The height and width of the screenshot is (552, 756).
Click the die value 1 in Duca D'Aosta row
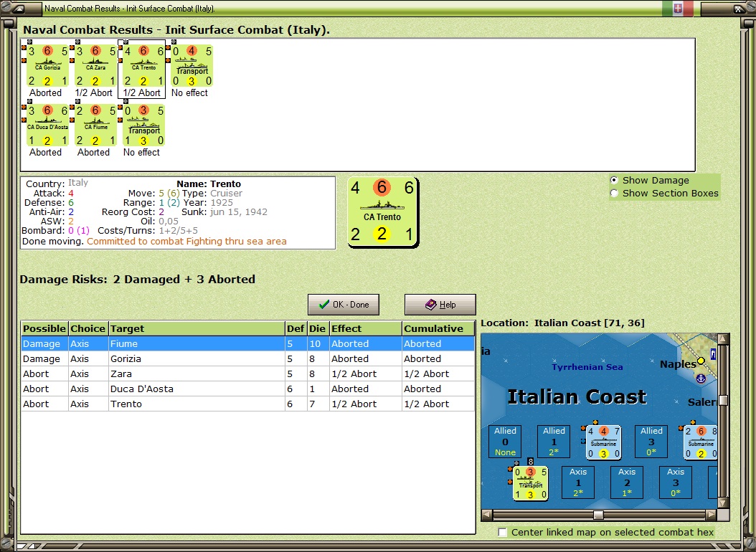pyautogui.click(x=313, y=389)
